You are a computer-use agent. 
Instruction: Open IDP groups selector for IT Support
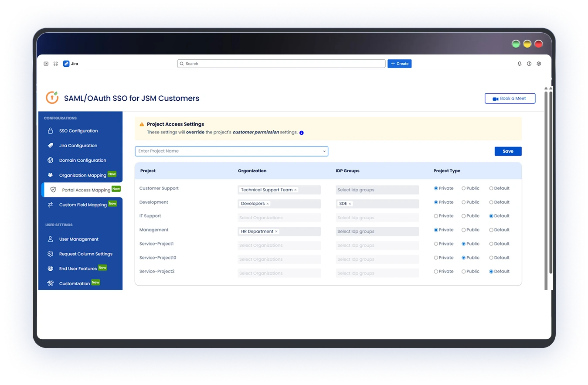(377, 218)
